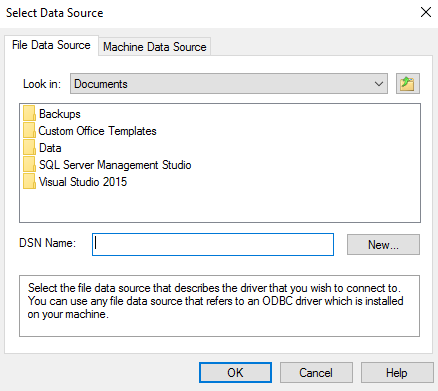The height and width of the screenshot is (391, 438).
Task: Click the Data folder icon
Action: pyautogui.click(x=29, y=148)
